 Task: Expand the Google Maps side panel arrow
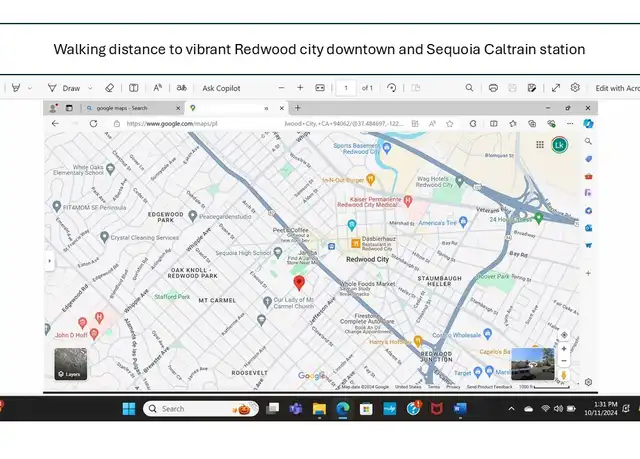tap(50, 261)
